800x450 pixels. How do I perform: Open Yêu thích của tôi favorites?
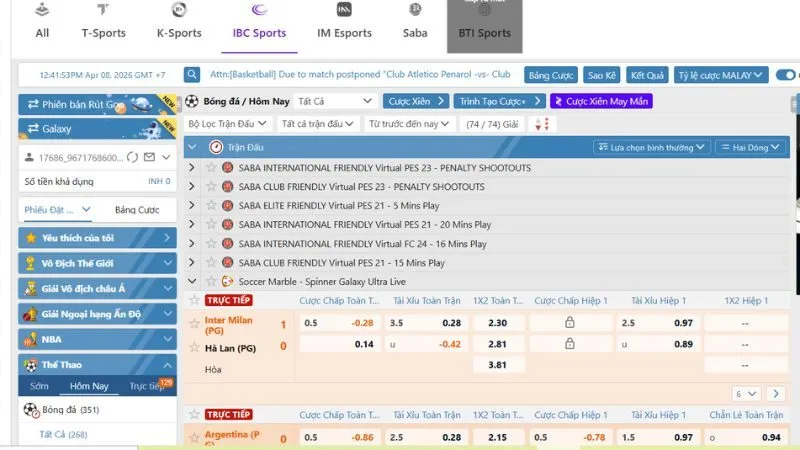pos(97,238)
